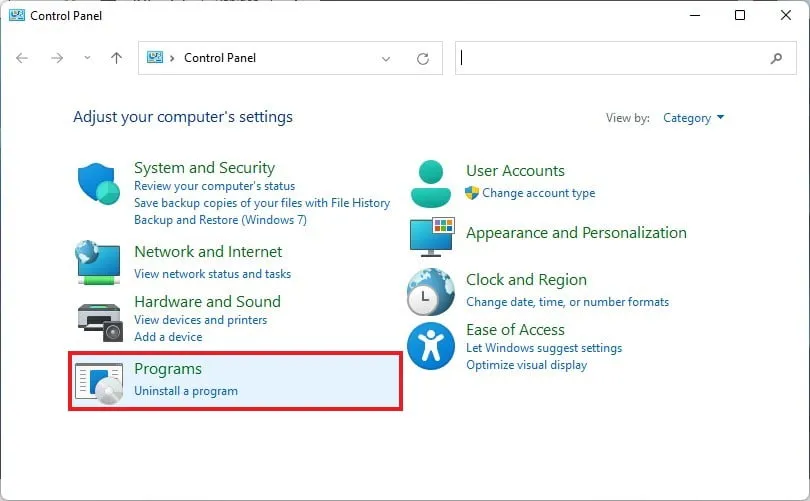Open Uninstall a program link

(x=186, y=391)
